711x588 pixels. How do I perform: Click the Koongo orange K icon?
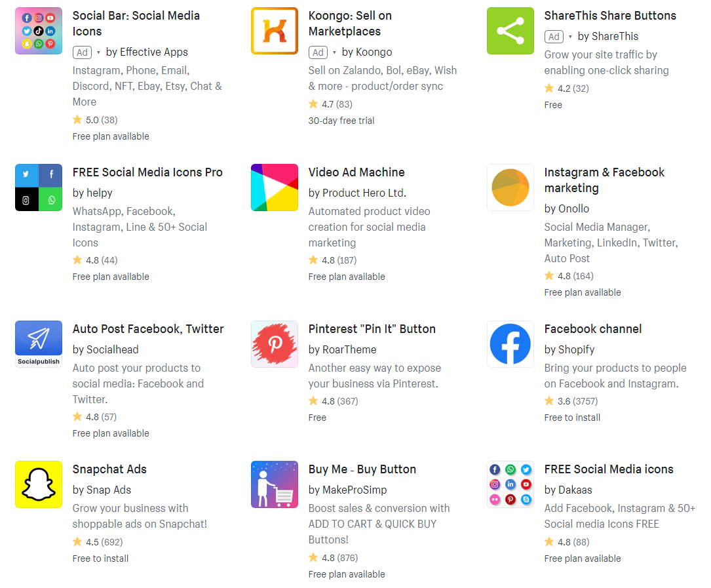pos(275,31)
